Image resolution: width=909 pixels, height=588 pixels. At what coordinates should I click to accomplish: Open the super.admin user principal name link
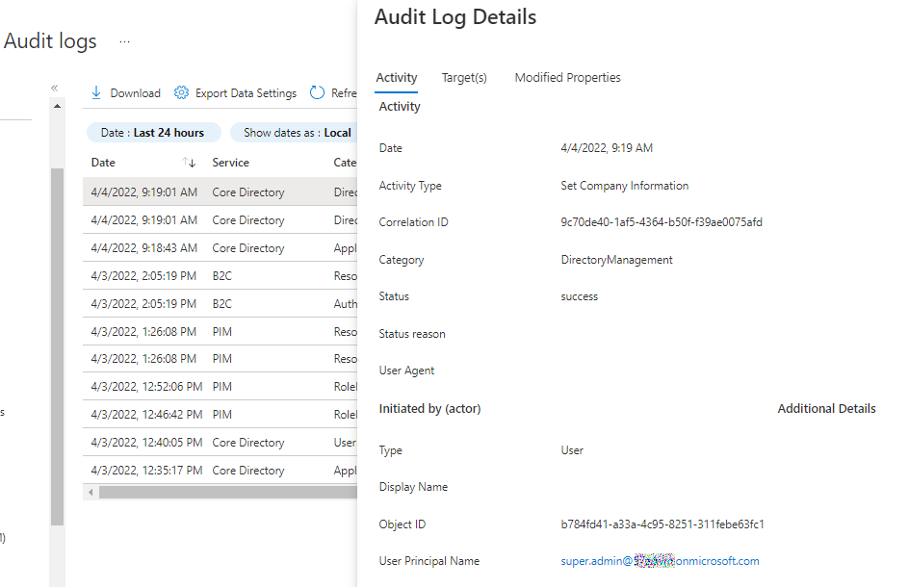pos(660,561)
